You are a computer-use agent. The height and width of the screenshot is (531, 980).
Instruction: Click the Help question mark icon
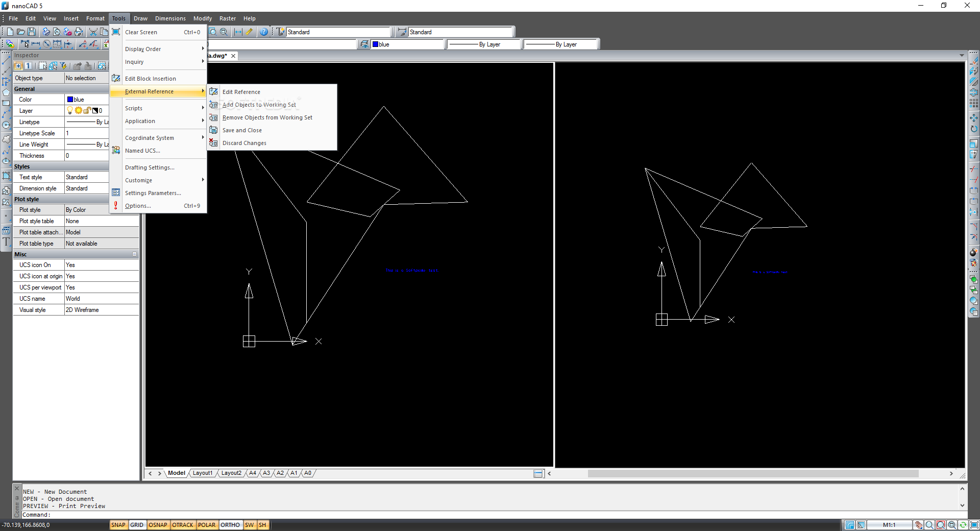[x=264, y=32]
